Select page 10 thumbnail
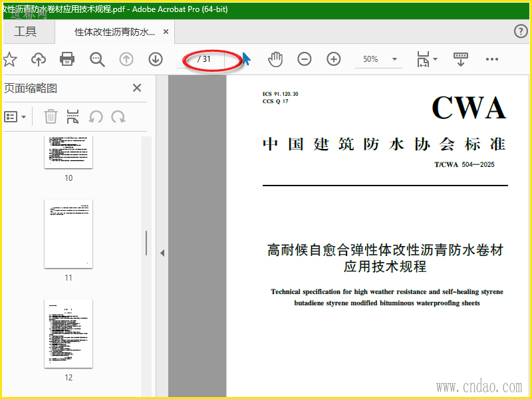532x399 pixels. [68, 152]
